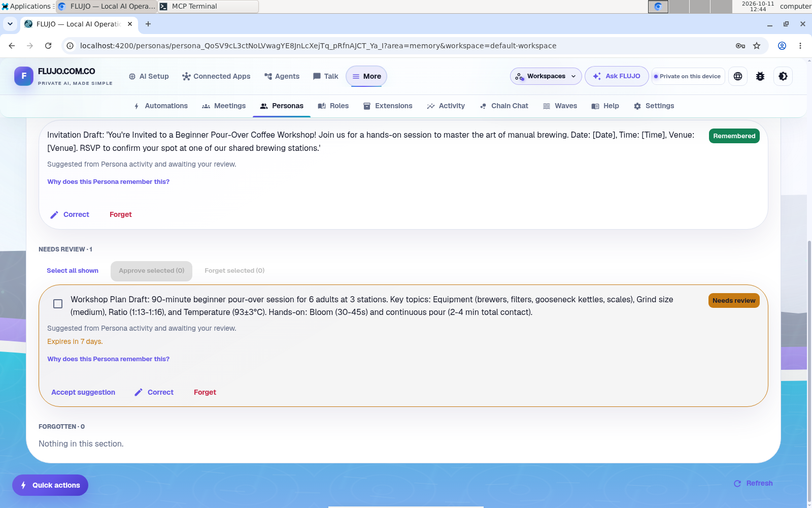
Task: Click Accept suggestion link
Action: point(83,392)
